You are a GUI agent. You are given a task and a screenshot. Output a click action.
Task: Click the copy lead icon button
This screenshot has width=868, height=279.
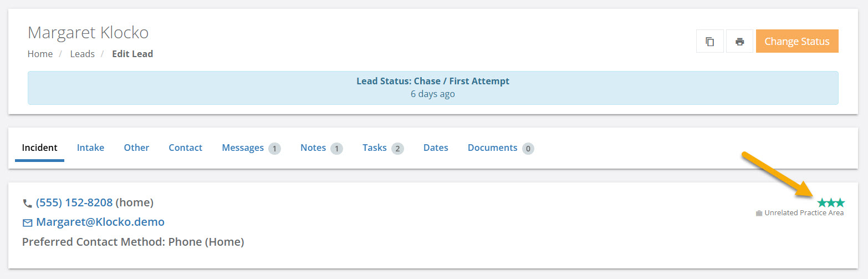pos(710,41)
